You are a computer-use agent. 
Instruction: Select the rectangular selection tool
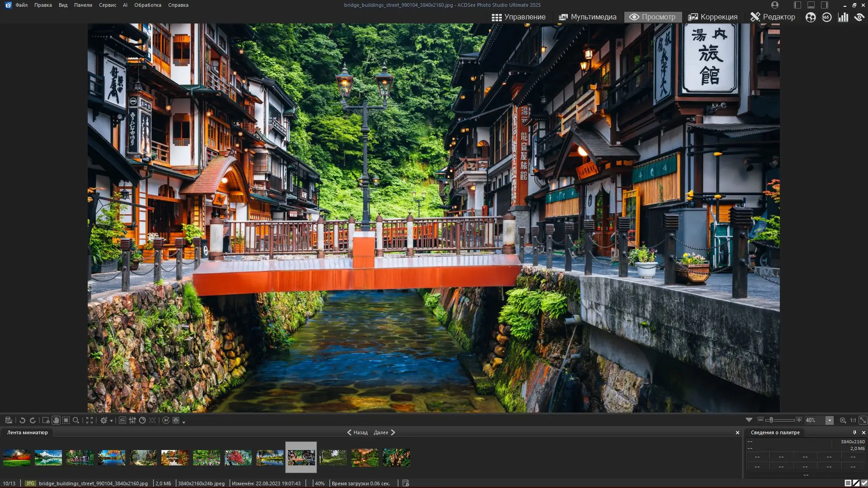[x=66, y=420]
